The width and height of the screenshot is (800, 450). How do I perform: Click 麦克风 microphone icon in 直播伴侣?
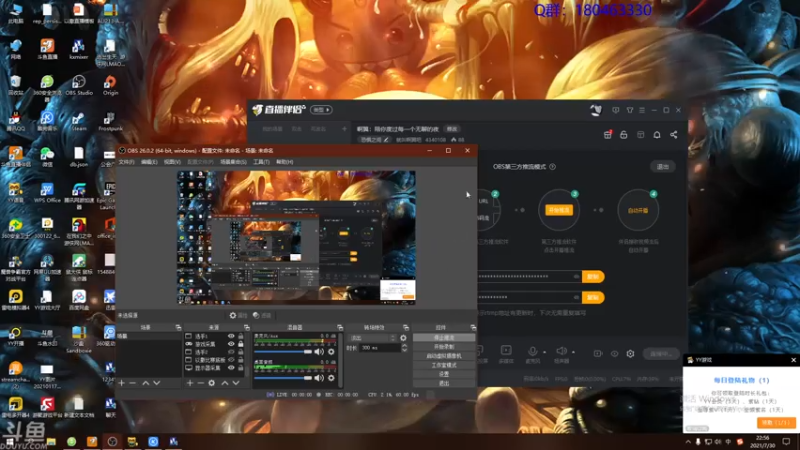(532, 351)
